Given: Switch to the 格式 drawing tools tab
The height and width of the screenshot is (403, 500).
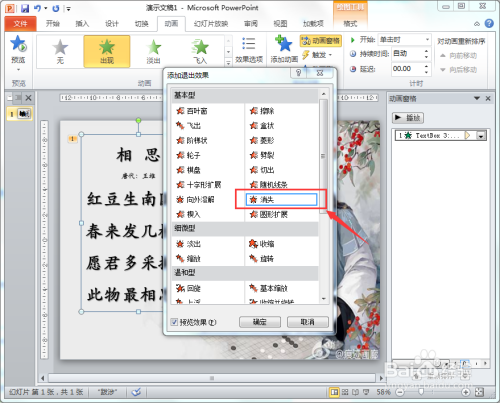Looking at the screenshot, I should coord(350,23).
